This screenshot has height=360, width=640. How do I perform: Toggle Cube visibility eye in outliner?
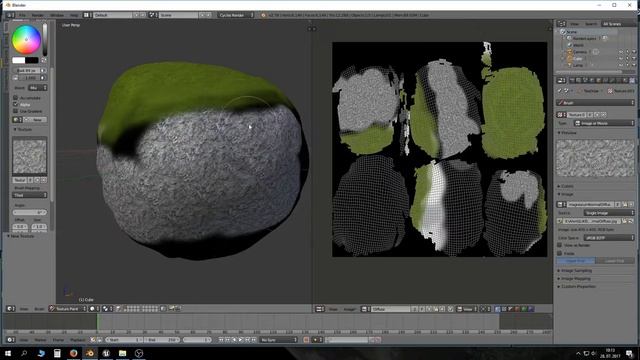[x=621, y=58]
